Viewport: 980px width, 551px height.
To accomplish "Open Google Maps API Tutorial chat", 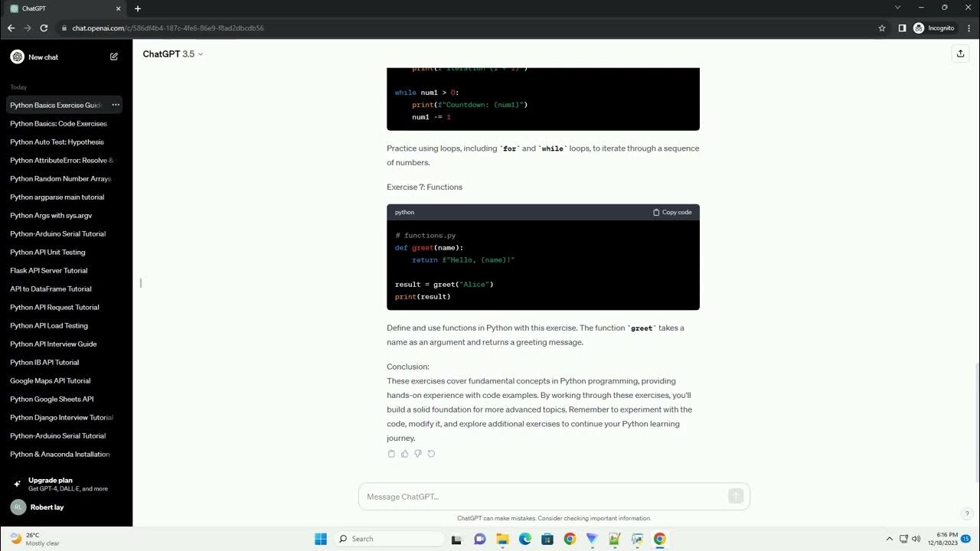I will point(64,380).
